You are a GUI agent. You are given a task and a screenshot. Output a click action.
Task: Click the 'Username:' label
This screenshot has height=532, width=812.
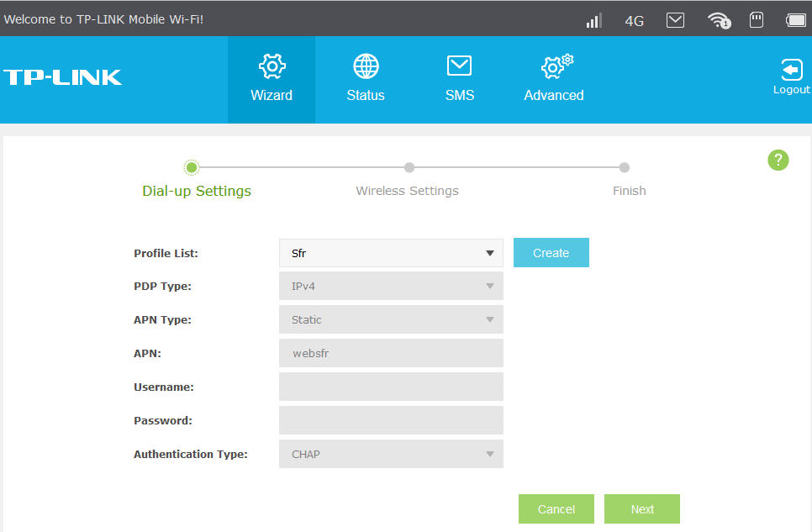pyautogui.click(x=164, y=387)
